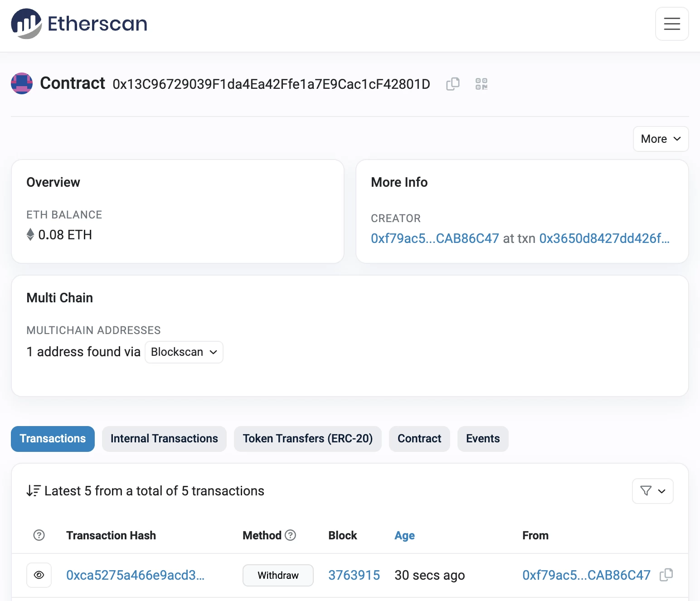The image size is (700, 601).
Task: Expand the More dropdown
Action: [x=661, y=139]
